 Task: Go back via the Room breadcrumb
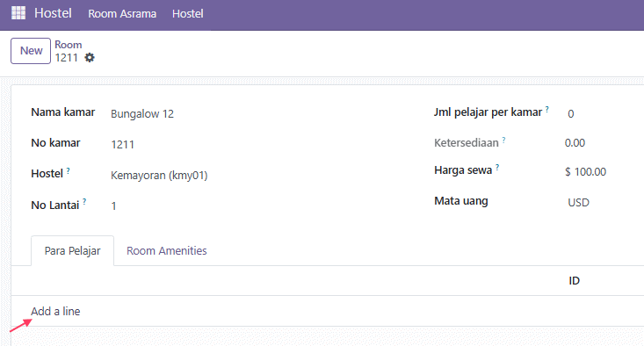pos(69,44)
